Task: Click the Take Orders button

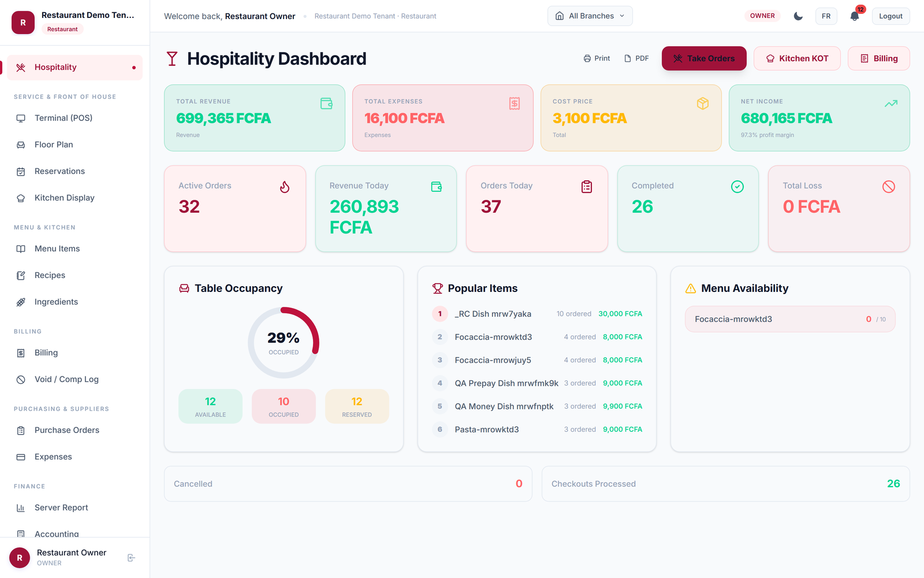Action: pyautogui.click(x=704, y=58)
